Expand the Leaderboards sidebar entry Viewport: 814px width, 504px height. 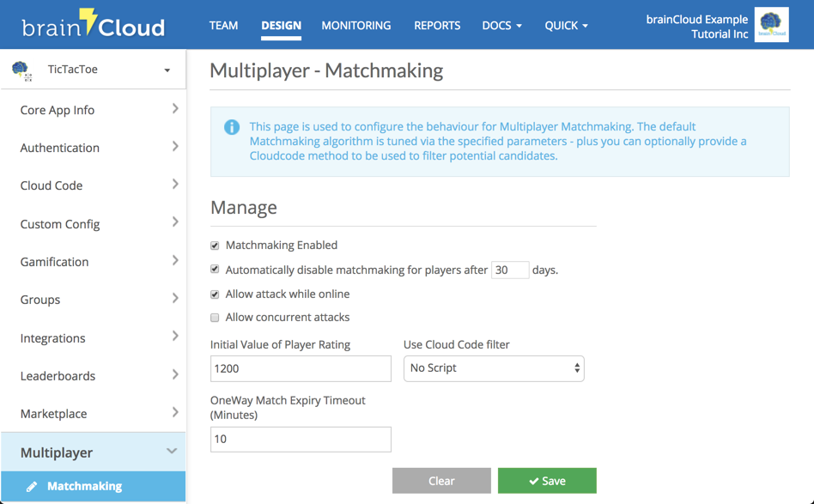[173, 376]
